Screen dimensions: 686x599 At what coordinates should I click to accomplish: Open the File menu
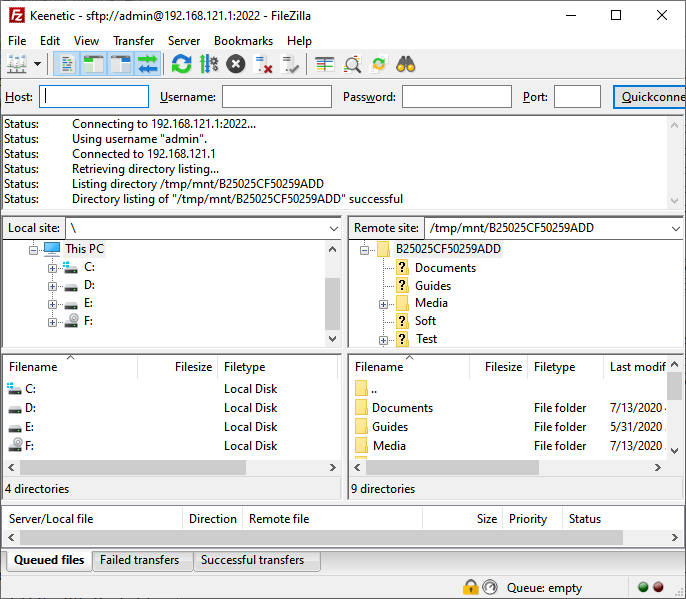(17, 41)
